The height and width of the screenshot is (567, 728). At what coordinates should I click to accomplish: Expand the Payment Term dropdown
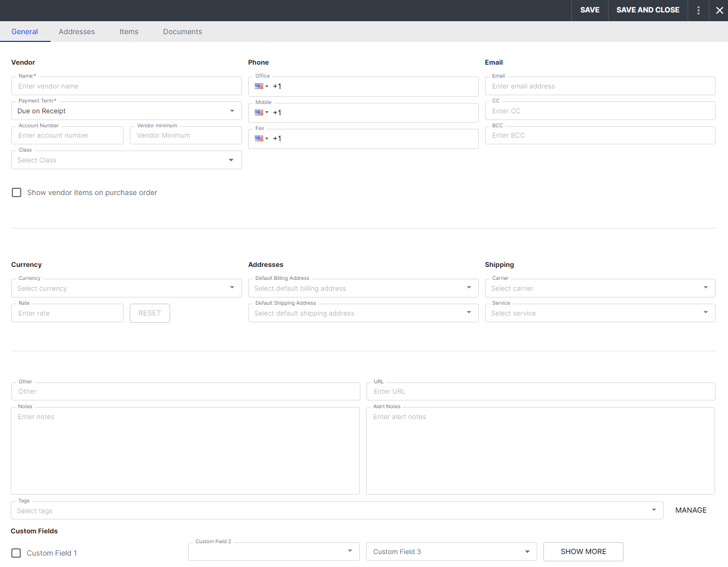tap(126, 111)
